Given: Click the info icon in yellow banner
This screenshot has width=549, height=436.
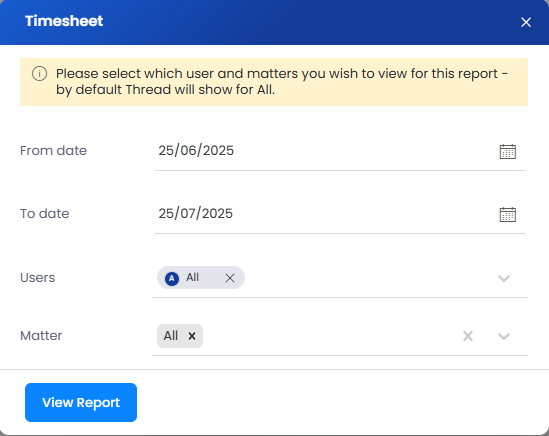Looking at the screenshot, I should tap(40, 74).
